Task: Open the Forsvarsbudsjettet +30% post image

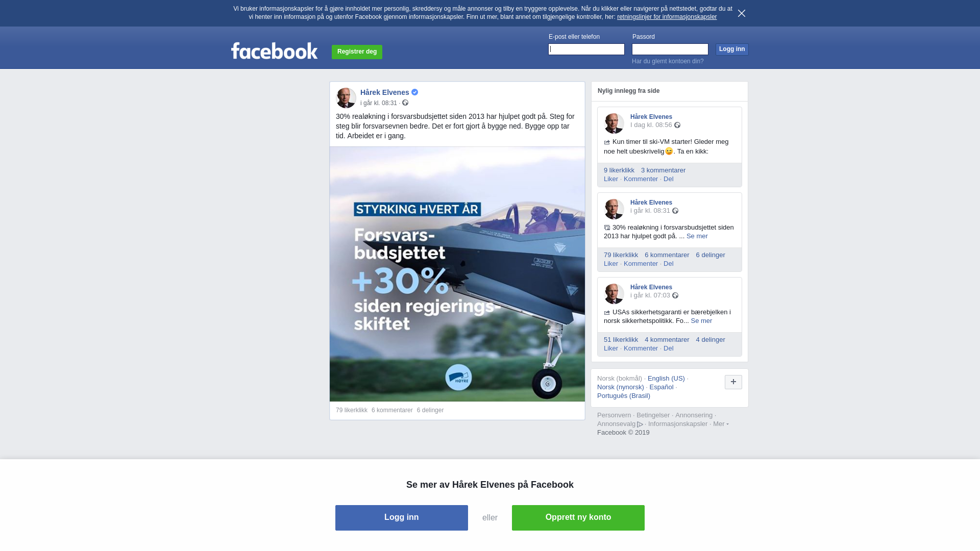Action: coord(457,274)
